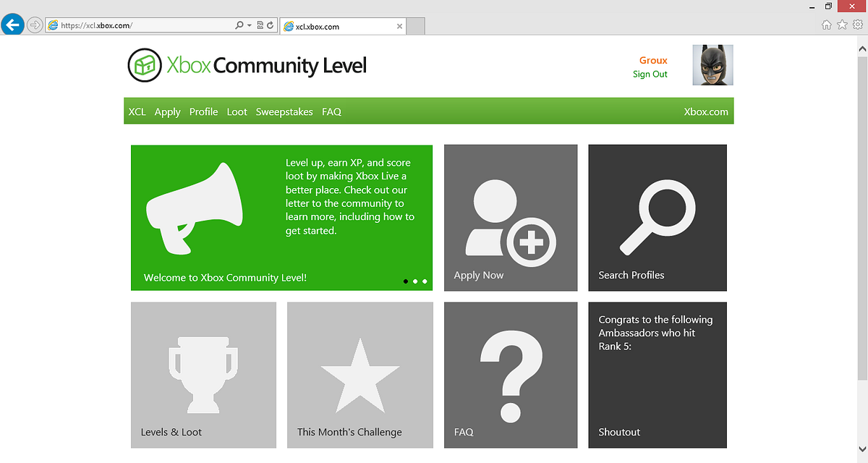Close the xcl.xbox.com tab
This screenshot has width=868, height=463.
399,26
